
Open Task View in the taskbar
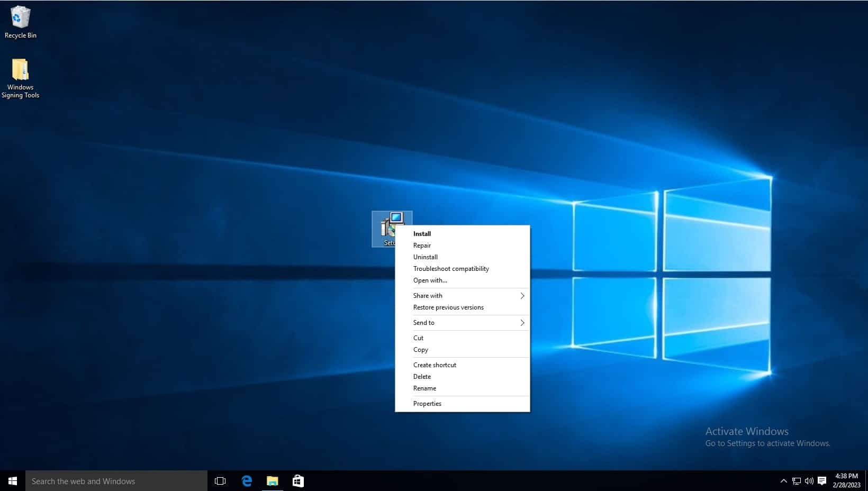[220, 481]
